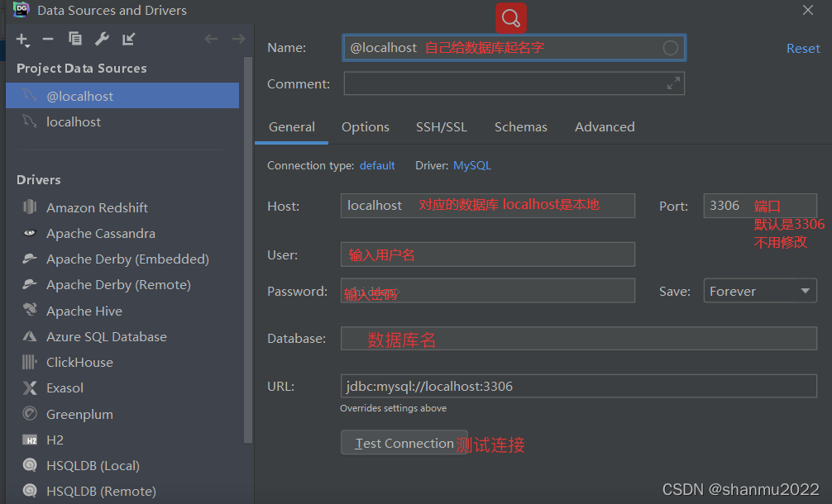Click into the Name field

click(514, 48)
